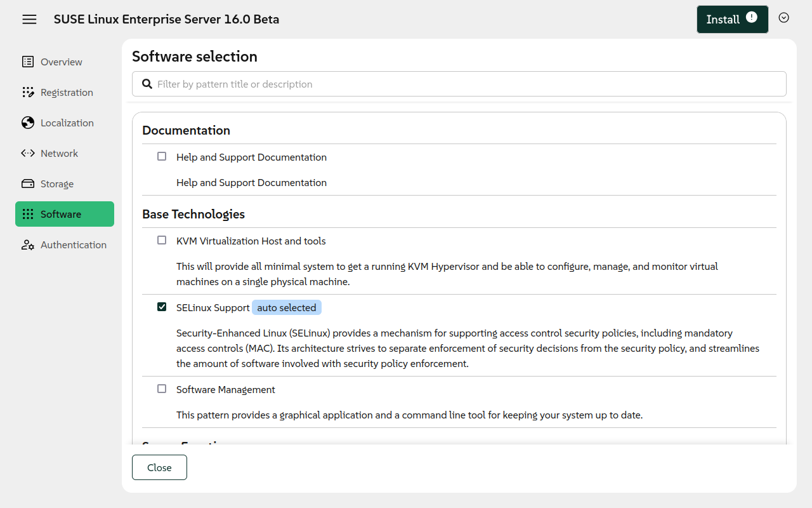The height and width of the screenshot is (508, 812).
Task: Click the Registration sidebar icon
Action: (28, 92)
